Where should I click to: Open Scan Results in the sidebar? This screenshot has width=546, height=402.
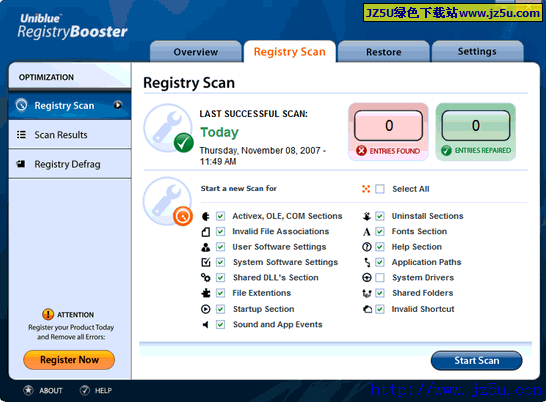tap(70, 134)
